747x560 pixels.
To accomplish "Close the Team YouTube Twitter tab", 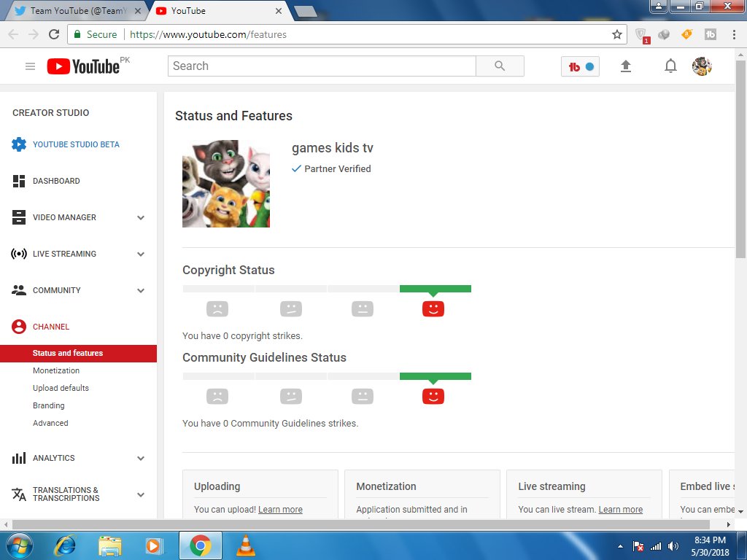I will pos(138,11).
